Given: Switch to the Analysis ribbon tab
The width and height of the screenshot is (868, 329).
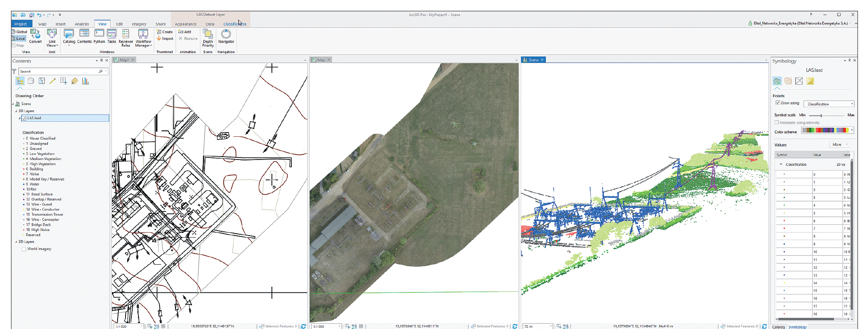Looking at the screenshot, I should coord(82,24).
